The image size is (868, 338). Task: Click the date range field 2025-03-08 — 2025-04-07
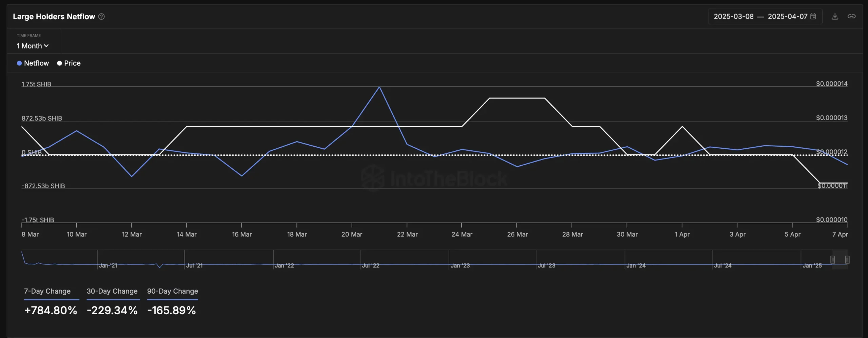pyautogui.click(x=765, y=17)
